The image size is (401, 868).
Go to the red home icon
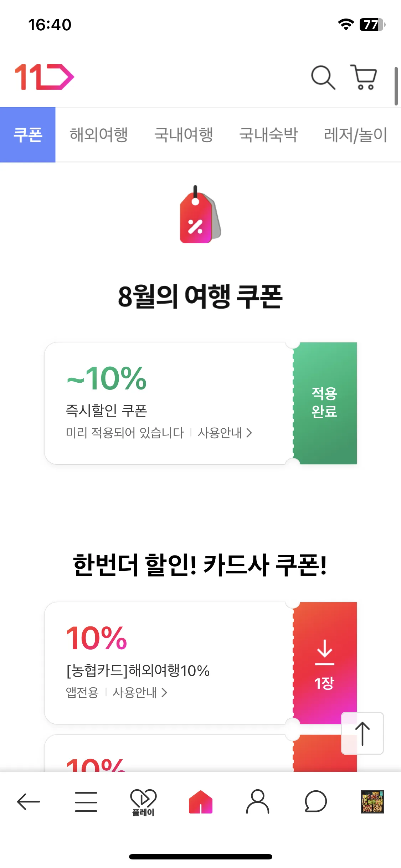coord(200,802)
